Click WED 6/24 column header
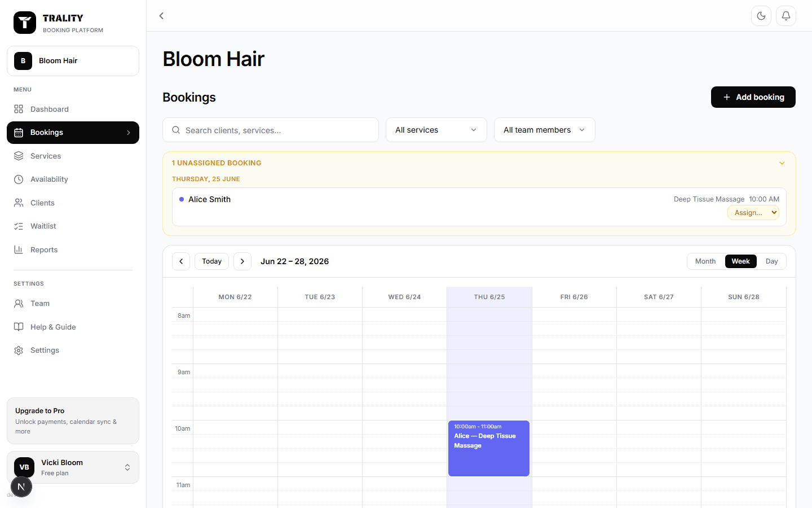This screenshot has height=508, width=812. pos(404,297)
